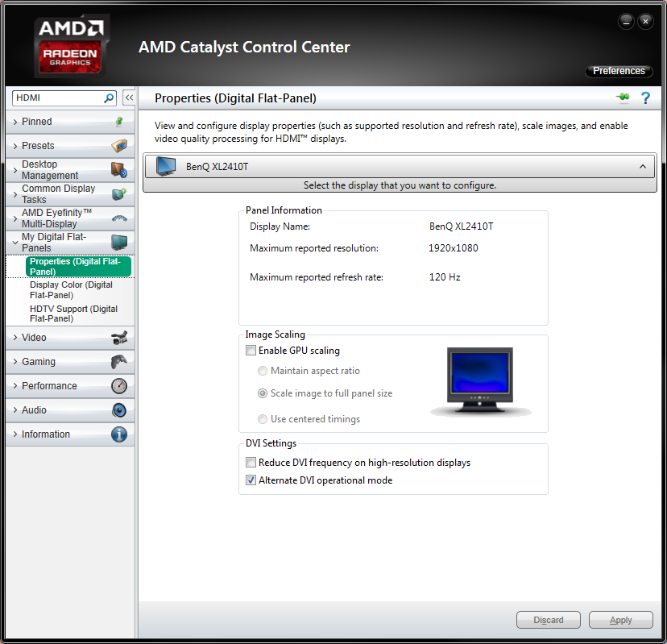
Task: Click the 1920x1080 resolution value
Action: coord(453,248)
